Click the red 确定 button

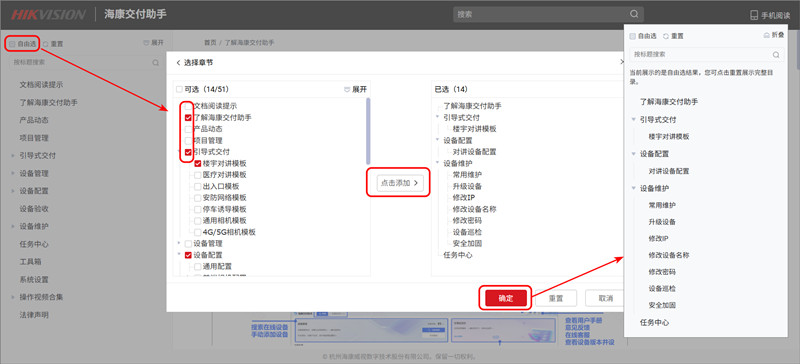[x=506, y=299]
